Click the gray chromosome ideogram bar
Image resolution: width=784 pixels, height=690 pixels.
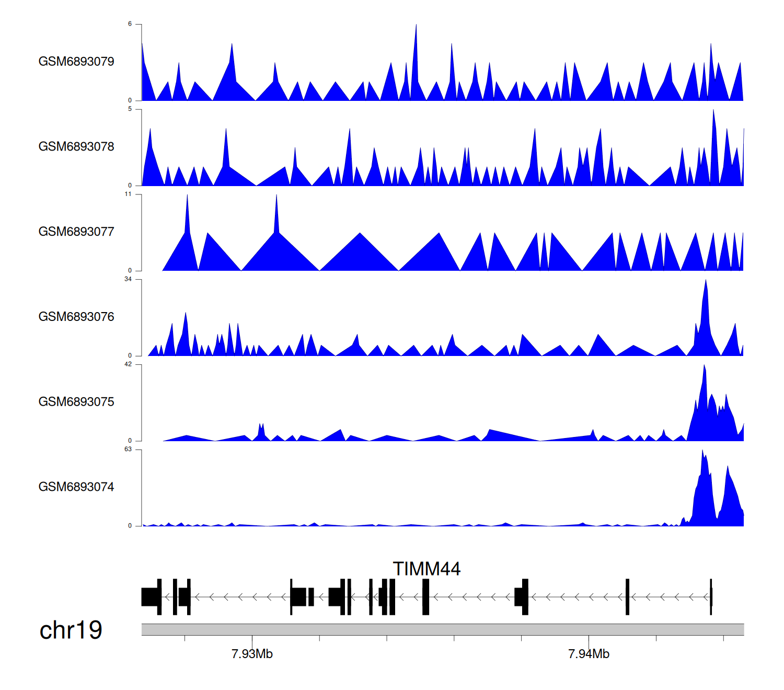coord(442,629)
